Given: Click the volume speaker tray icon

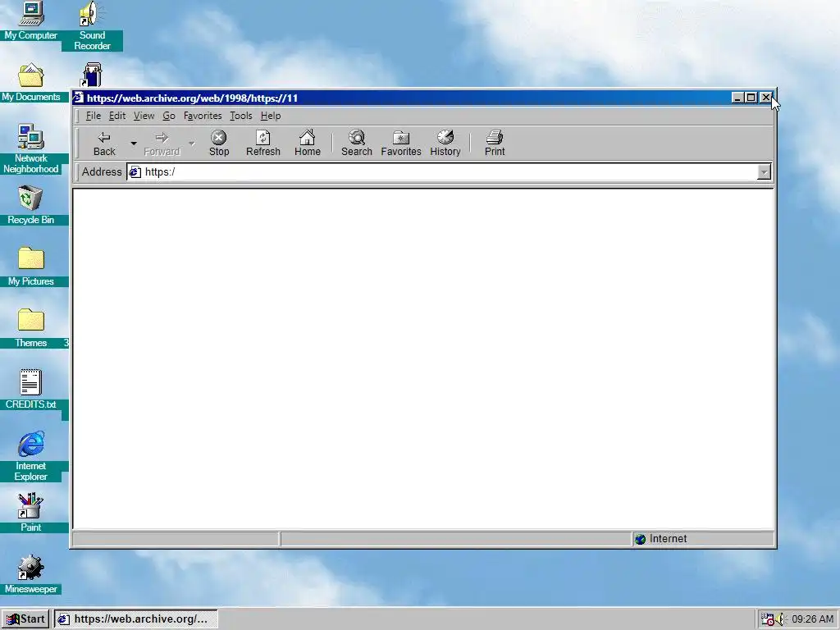Looking at the screenshot, I should pyautogui.click(x=780, y=619).
